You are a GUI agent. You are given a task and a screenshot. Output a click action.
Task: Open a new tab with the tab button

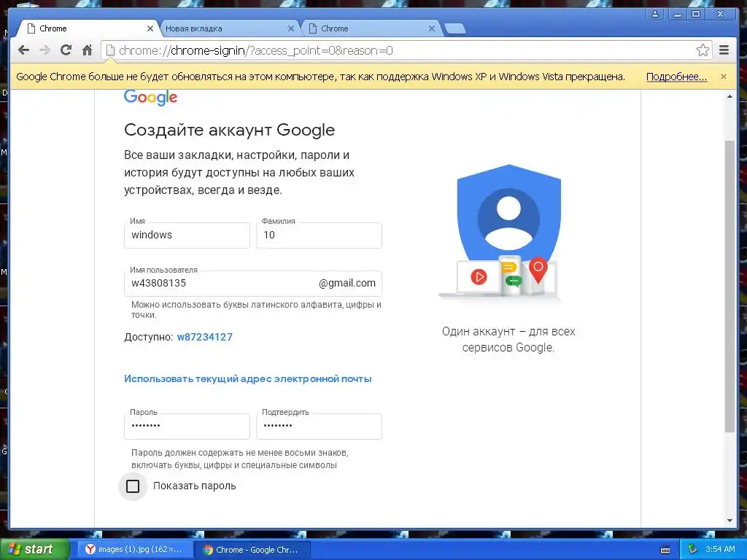click(454, 28)
